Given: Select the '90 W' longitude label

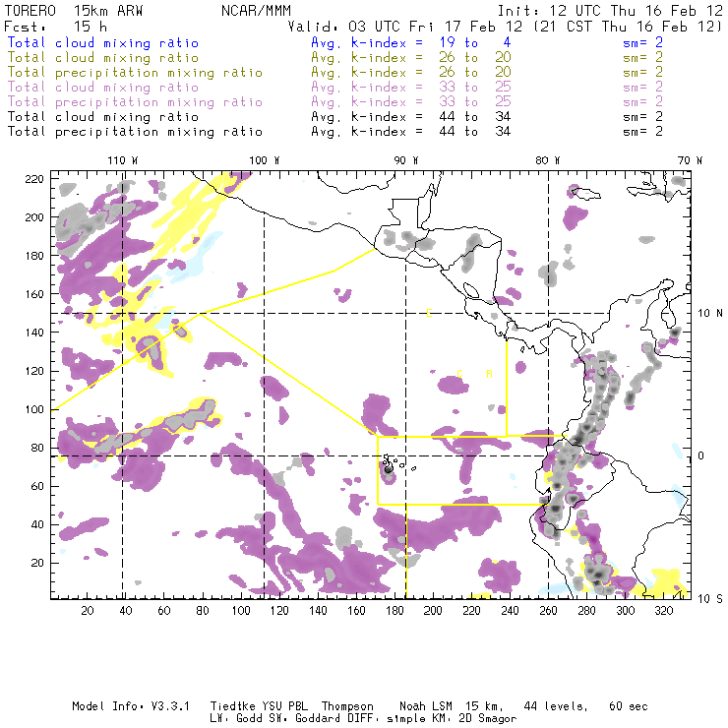Looking at the screenshot, I should click(406, 160).
